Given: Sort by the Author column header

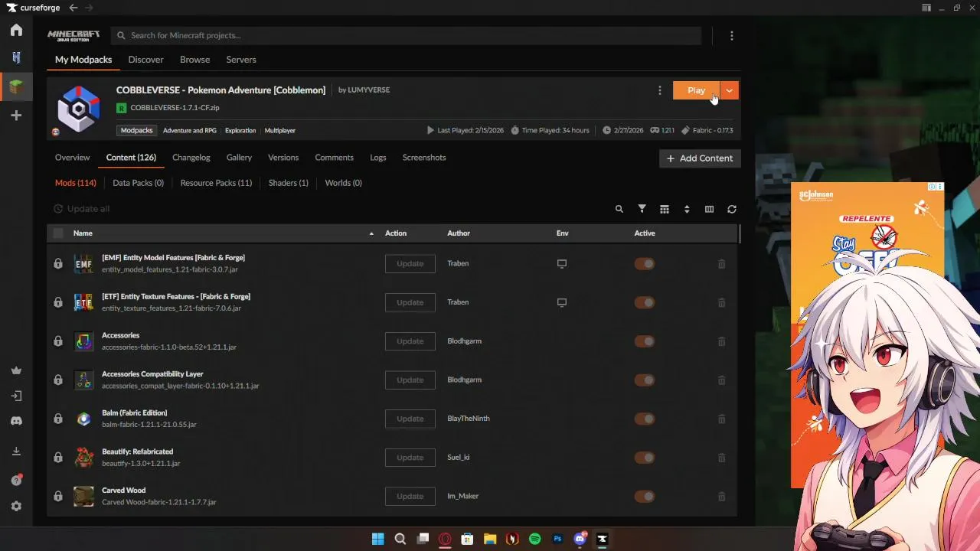Looking at the screenshot, I should (459, 233).
